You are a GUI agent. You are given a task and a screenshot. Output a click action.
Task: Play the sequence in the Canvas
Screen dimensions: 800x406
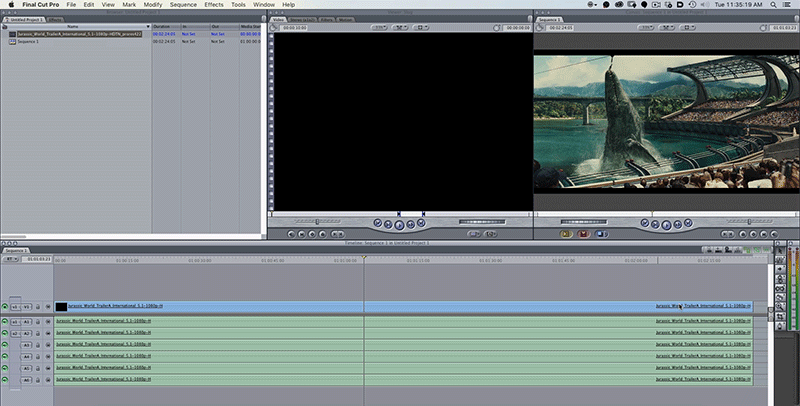coord(666,224)
